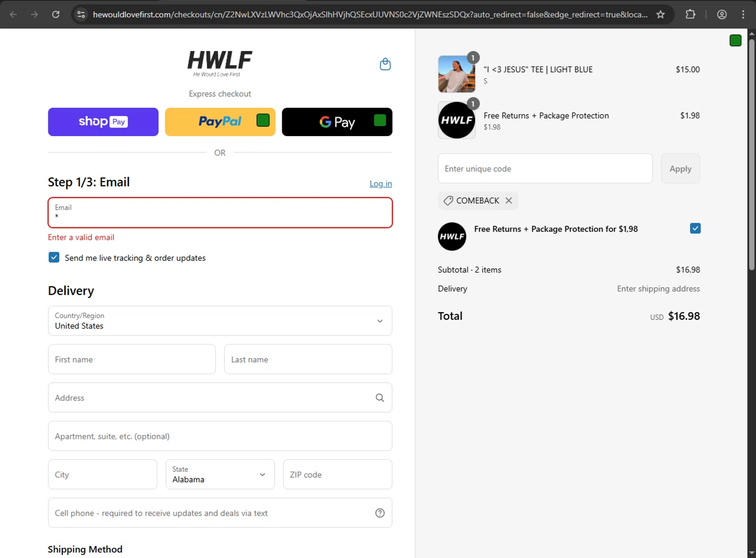
Task: Click the Shipping Method heading
Action: 85,549
